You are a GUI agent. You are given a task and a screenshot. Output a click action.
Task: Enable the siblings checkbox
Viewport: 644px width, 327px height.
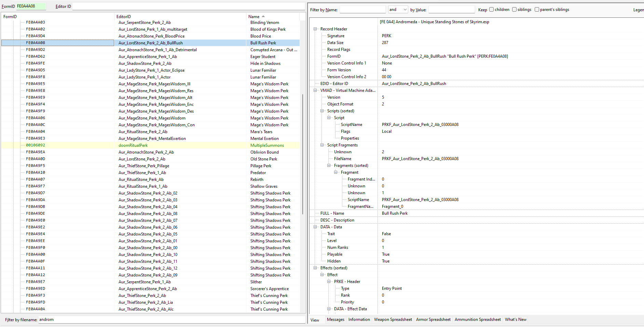click(514, 10)
